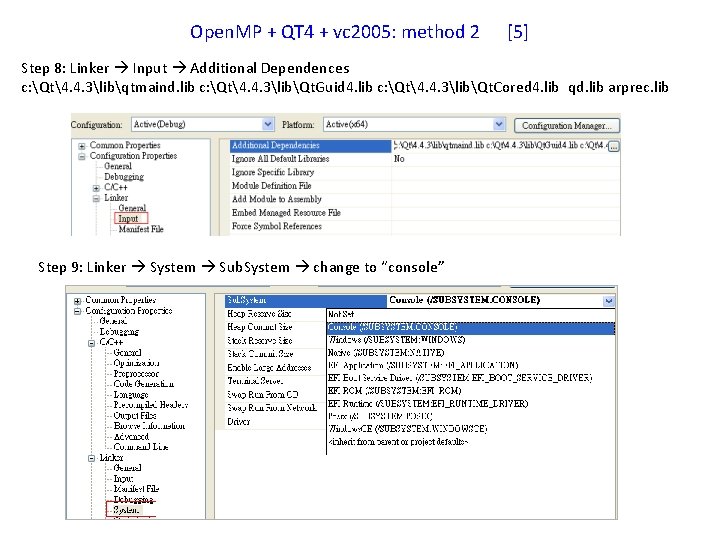Select the Swap Run From Network property
Viewport: 720px width, 540px height.
tap(275, 408)
